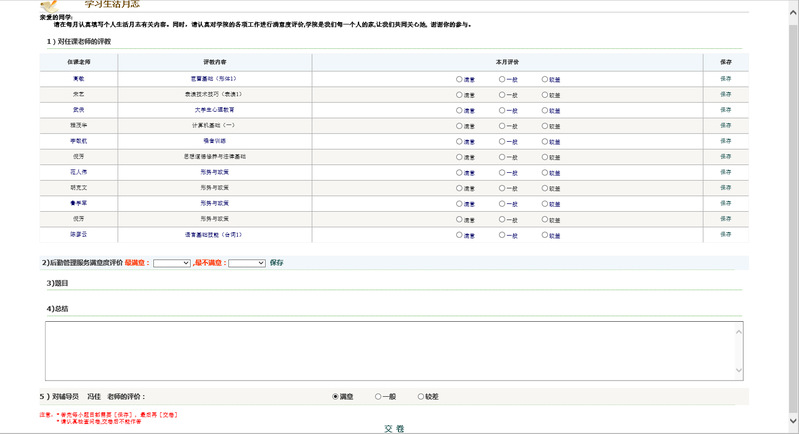The image size is (799, 434).
Task: Save the first teacher row's evaluation
Action: (726, 79)
